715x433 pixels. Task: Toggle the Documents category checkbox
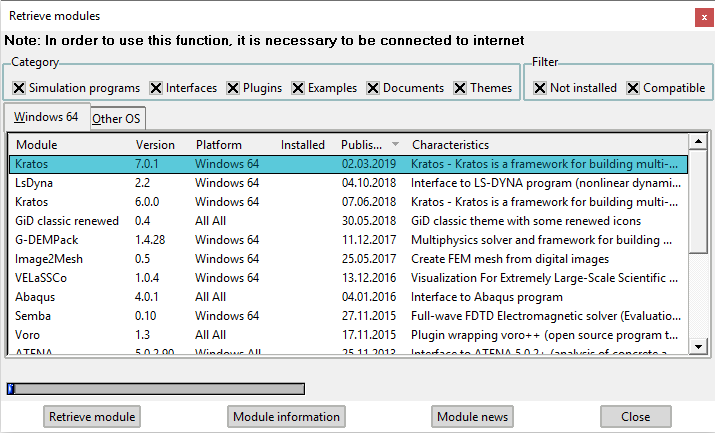pyautogui.click(x=373, y=88)
